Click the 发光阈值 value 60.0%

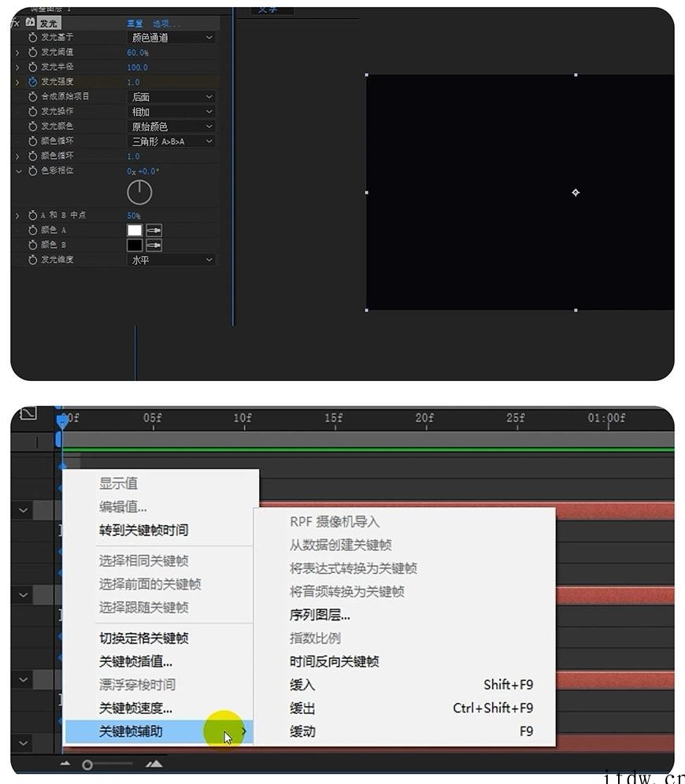(138, 53)
